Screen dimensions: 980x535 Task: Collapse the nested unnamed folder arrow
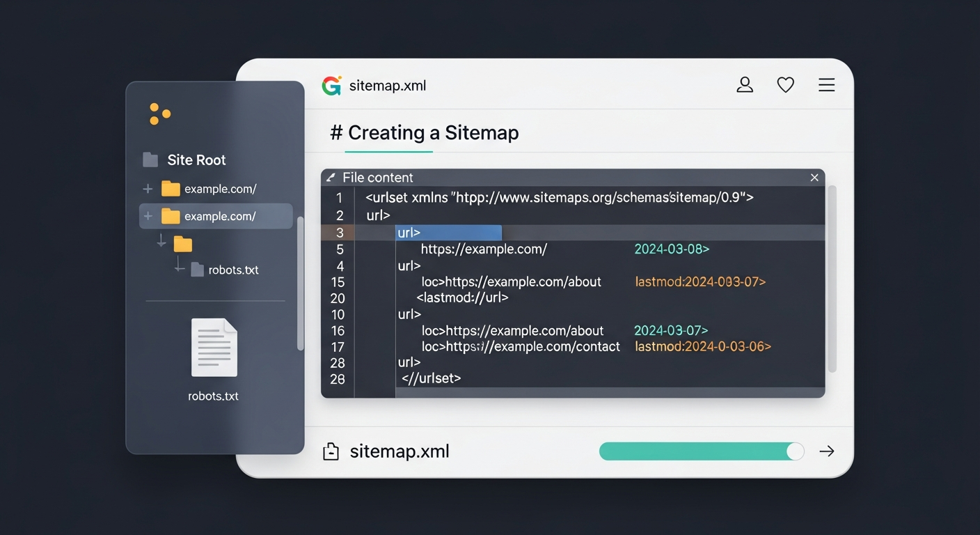point(161,242)
